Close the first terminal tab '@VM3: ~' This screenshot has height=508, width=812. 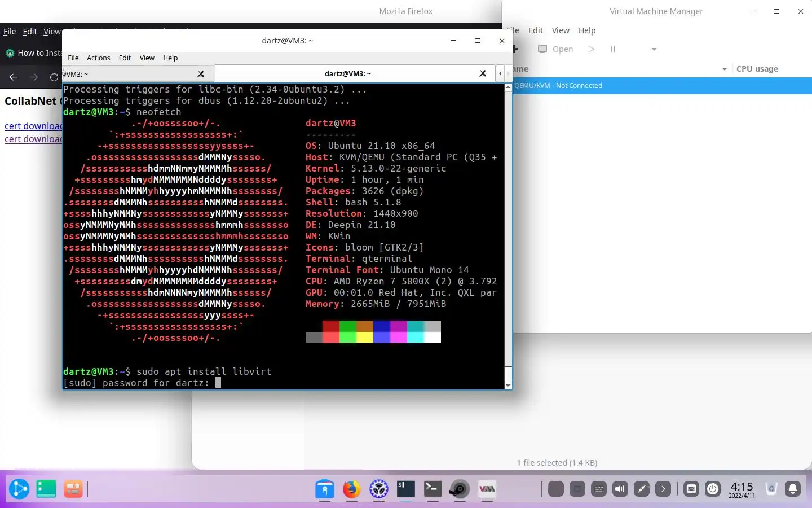pos(201,74)
